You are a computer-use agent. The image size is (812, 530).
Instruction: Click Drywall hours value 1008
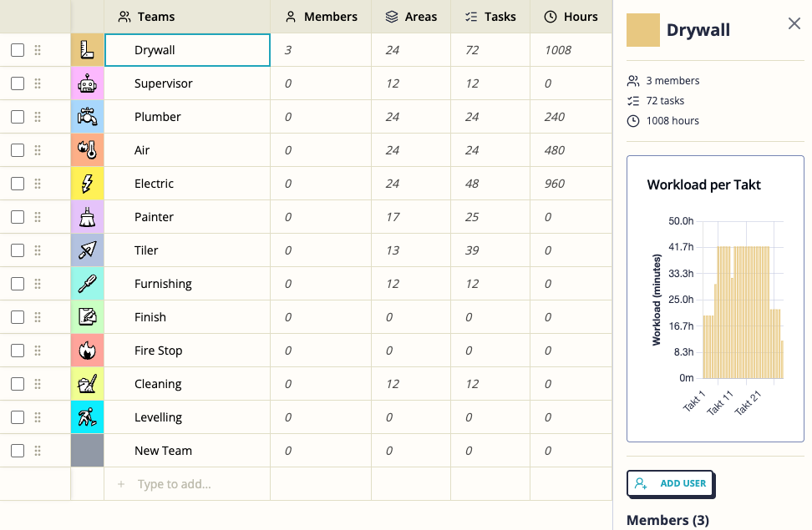click(x=558, y=50)
